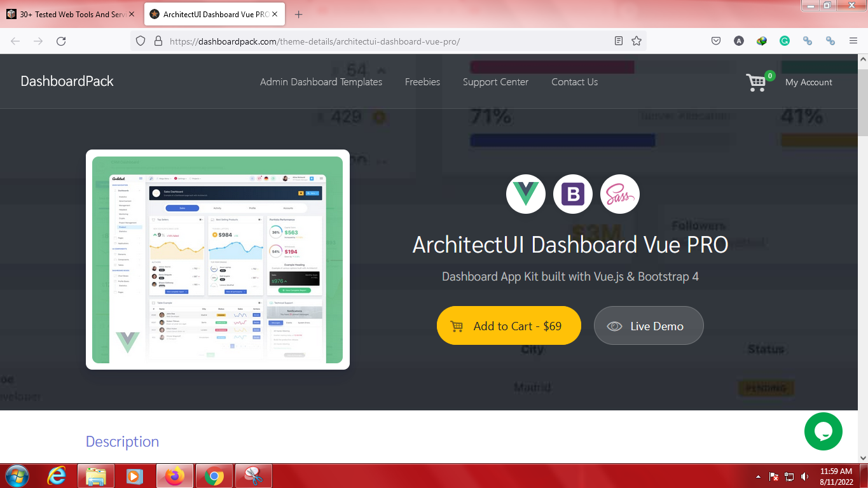Image resolution: width=868 pixels, height=488 pixels.
Task: Click the Sass logo badge
Action: coord(620,194)
